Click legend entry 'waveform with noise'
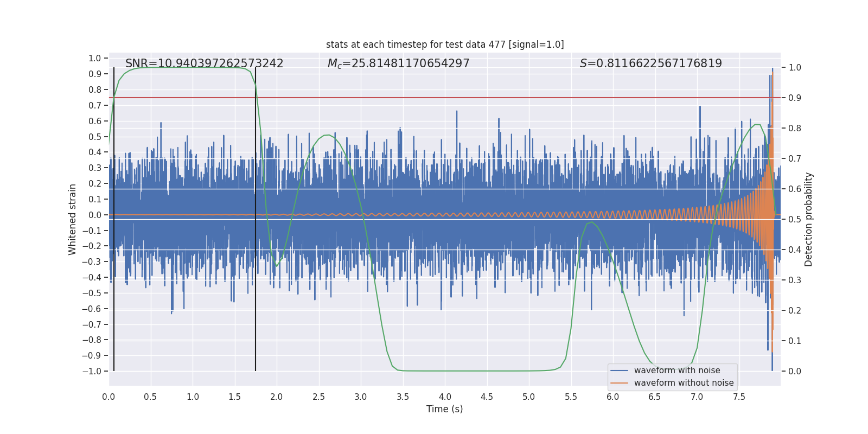Image resolution: width=868 pixels, height=434 pixels. (677, 371)
